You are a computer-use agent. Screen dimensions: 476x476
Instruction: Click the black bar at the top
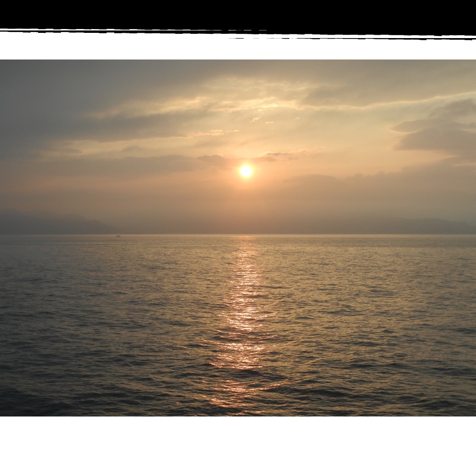[x=238, y=14]
